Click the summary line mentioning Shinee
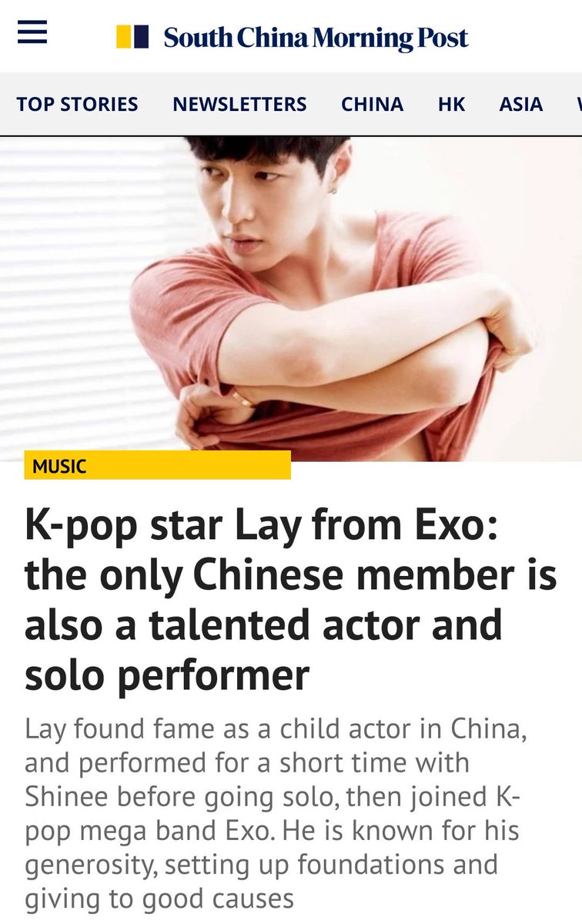Screen dimensions: 582x924 (273, 796)
